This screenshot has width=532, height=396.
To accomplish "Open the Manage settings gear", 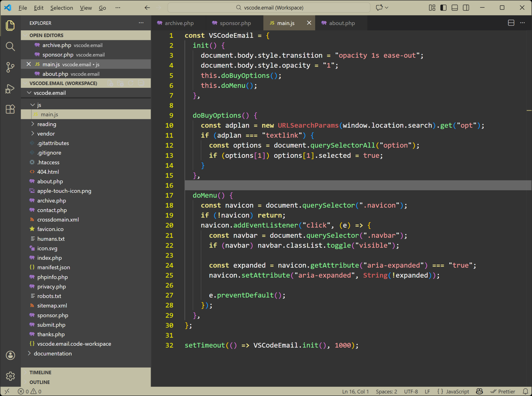I will coord(10,376).
